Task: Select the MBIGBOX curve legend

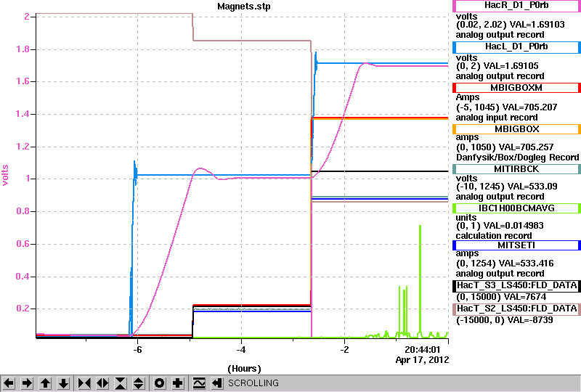Action: tap(516, 129)
